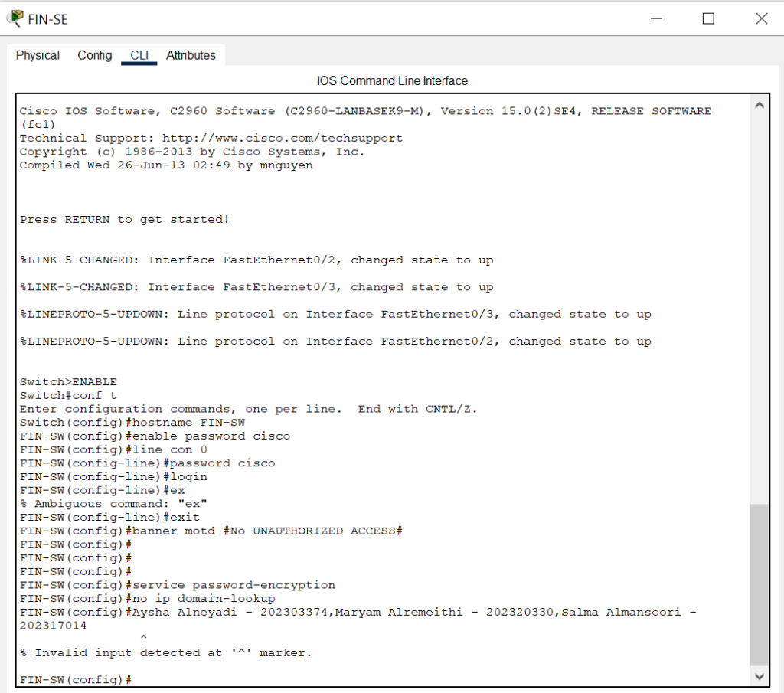Click the FastEthernet0/3 LINK-5-CHANGED message
The image size is (784, 693).
coord(256,287)
